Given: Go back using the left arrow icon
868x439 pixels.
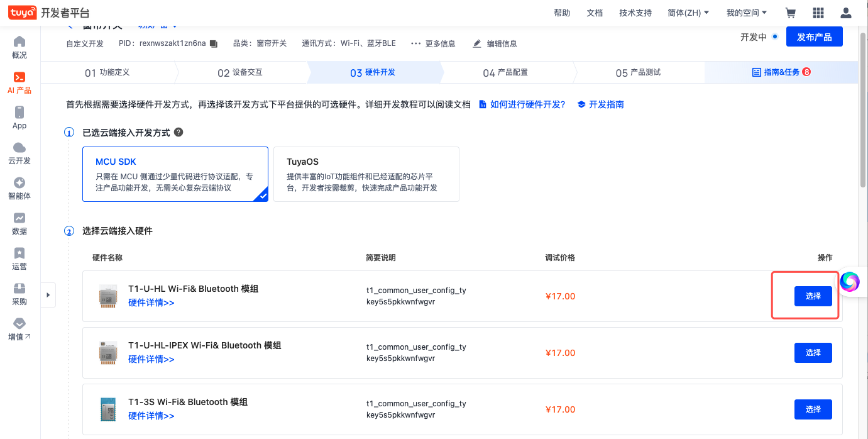Looking at the screenshot, I should tap(70, 26).
